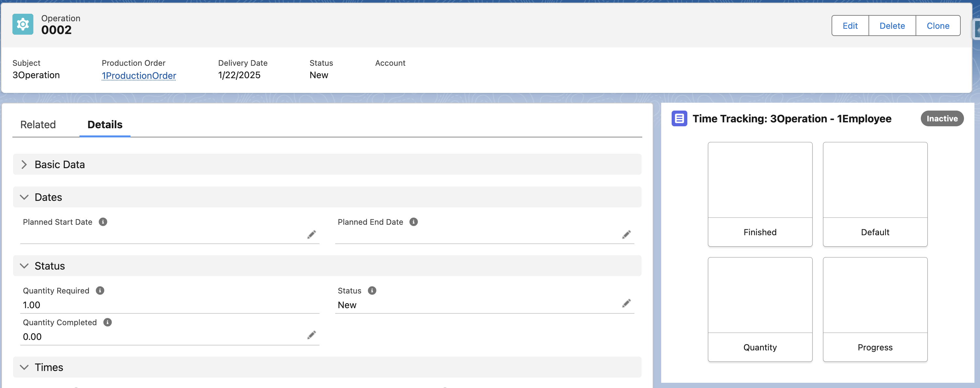Edit Planned End Date via pencil icon
The height and width of the screenshot is (388, 980).
click(x=626, y=235)
